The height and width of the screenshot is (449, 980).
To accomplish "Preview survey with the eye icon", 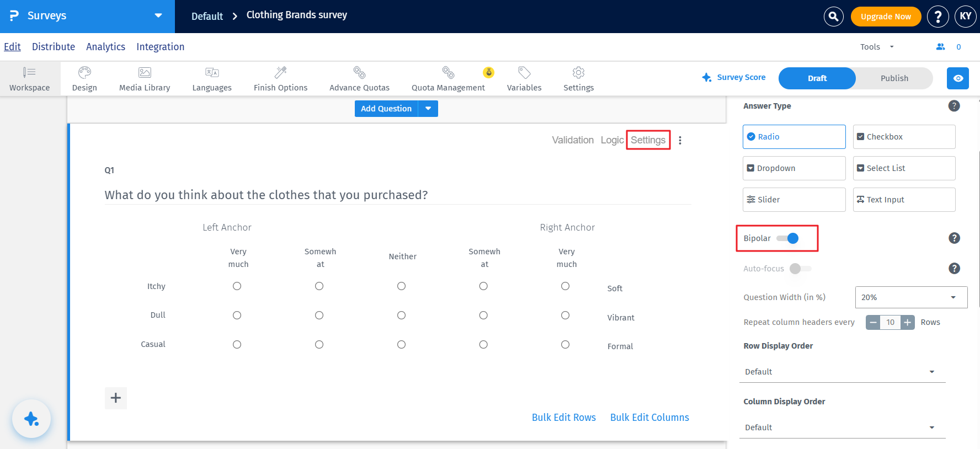I will pyautogui.click(x=958, y=78).
